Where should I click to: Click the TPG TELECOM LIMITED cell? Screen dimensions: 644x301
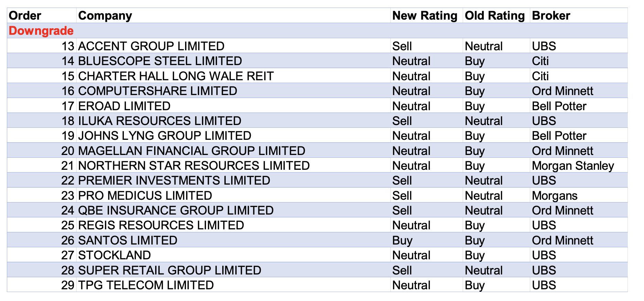pyautogui.click(x=146, y=285)
